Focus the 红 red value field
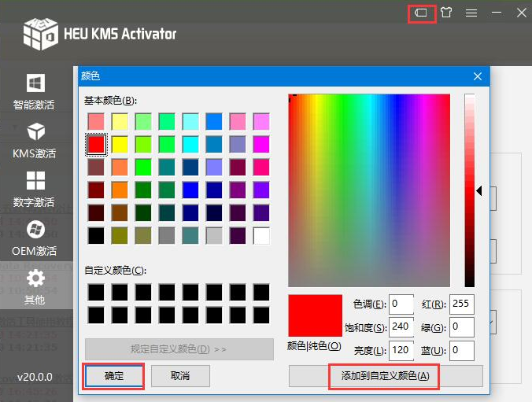This screenshot has height=402, width=532. point(462,304)
